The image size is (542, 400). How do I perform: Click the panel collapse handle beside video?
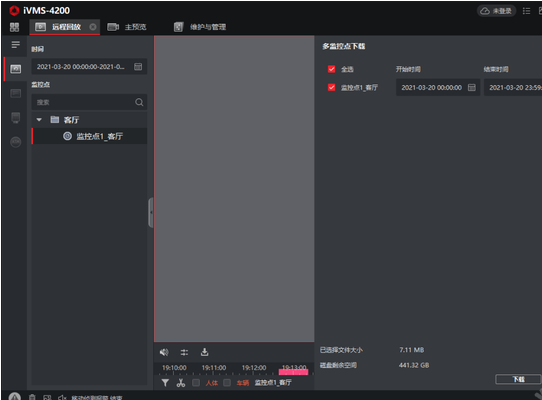click(150, 212)
